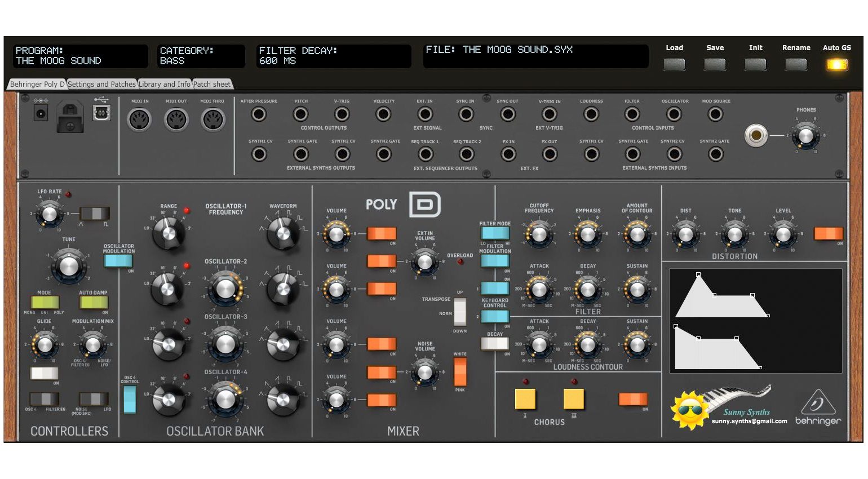Image resolution: width=868 pixels, height=479 pixels.
Task: Toggle the Chorus ON switch
Action: pyautogui.click(x=633, y=399)
